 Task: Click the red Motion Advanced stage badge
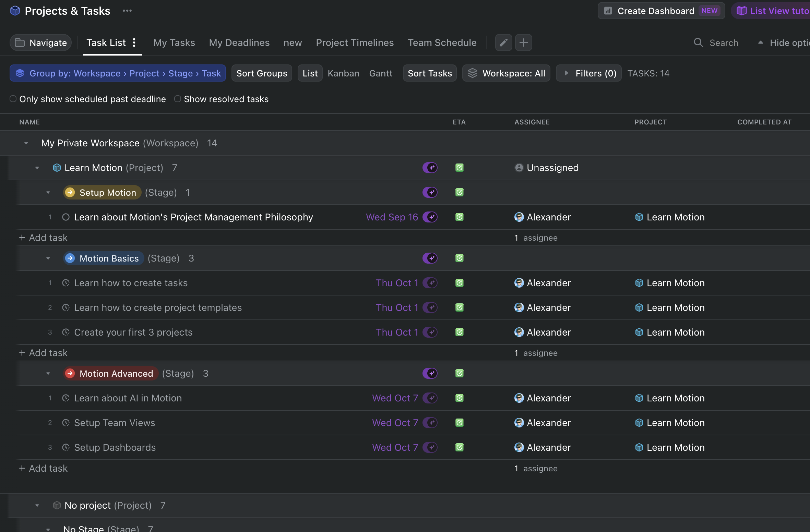111,373
